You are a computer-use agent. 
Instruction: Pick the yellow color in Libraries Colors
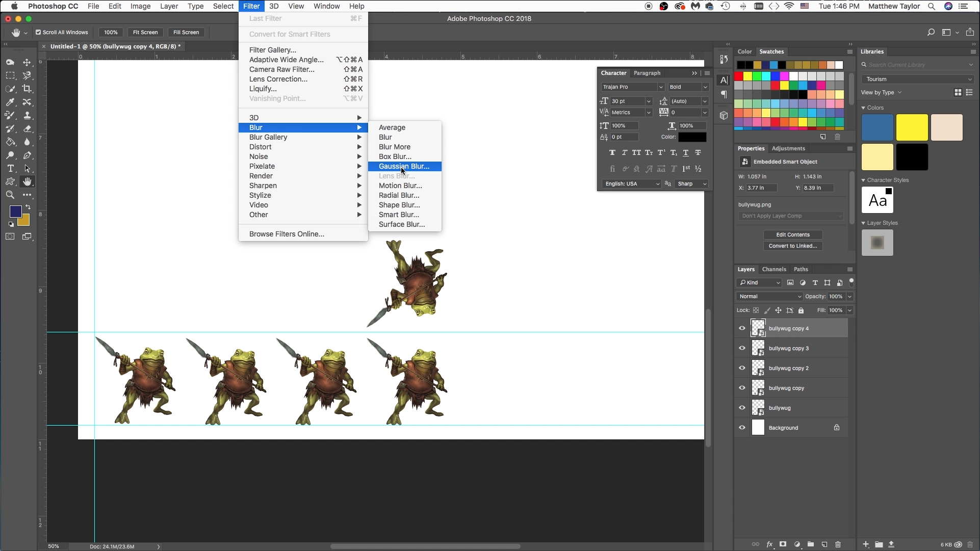click(912, 127)
